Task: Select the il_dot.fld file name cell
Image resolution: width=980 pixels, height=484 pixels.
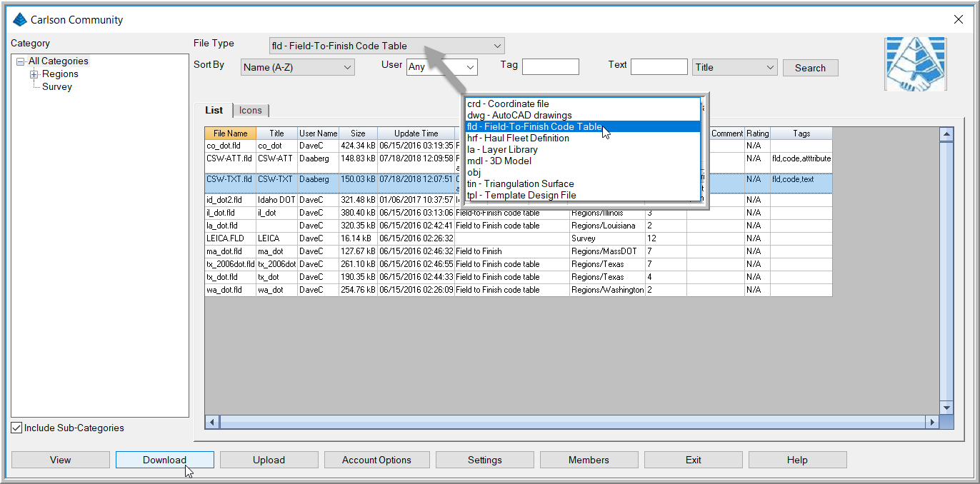Action: click(231, 213)
